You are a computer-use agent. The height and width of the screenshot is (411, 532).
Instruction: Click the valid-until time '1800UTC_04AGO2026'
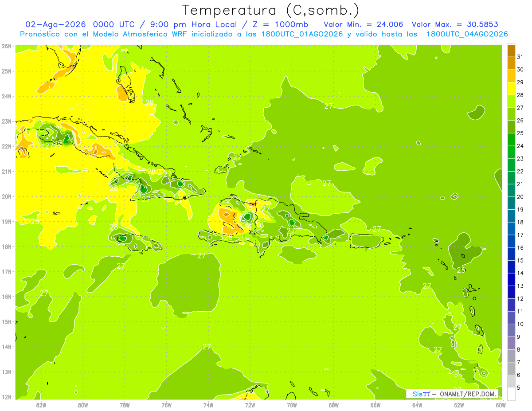(467, 34)
